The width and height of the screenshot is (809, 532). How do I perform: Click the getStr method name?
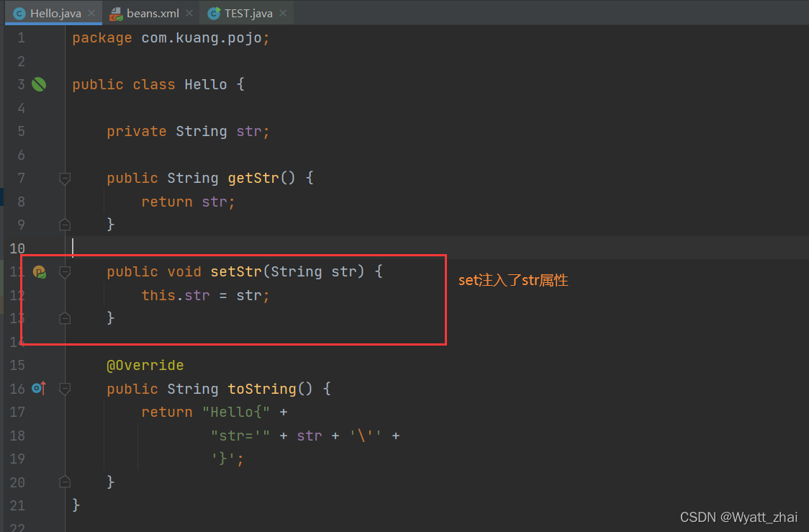coord(253,178)
